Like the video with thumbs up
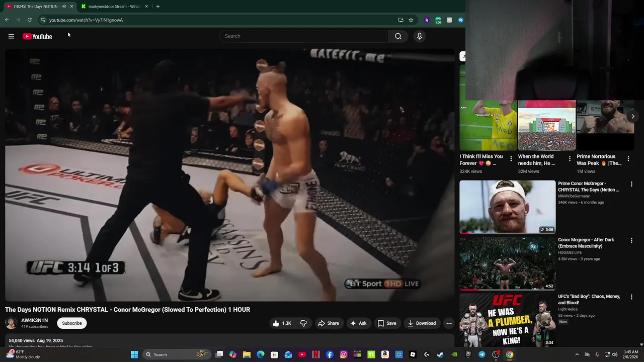 click(282, 323)
